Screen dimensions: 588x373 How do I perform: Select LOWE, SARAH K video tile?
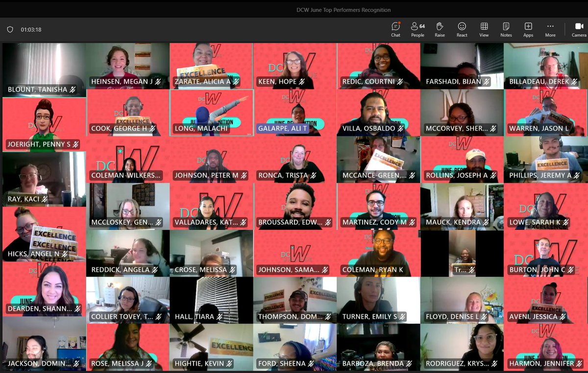pos(545,207)
